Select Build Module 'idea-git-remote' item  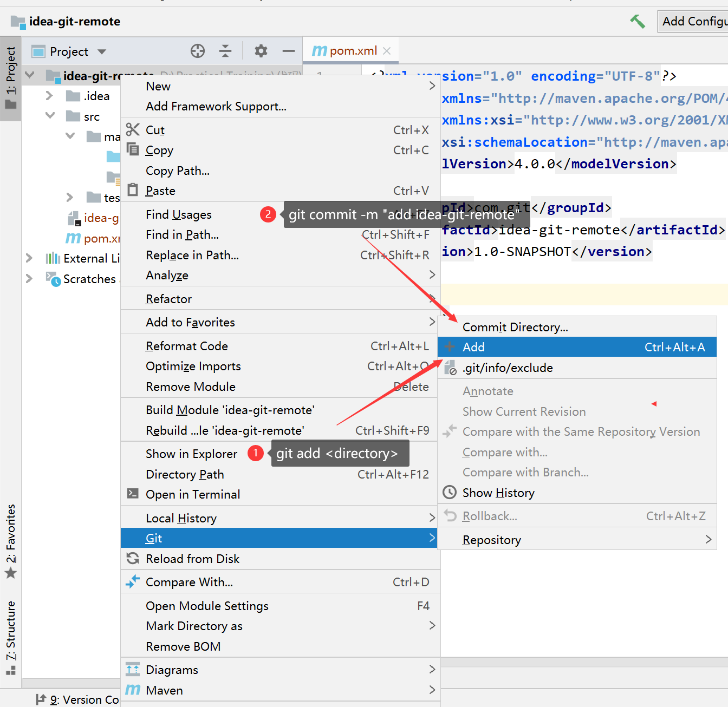[279, 410]
